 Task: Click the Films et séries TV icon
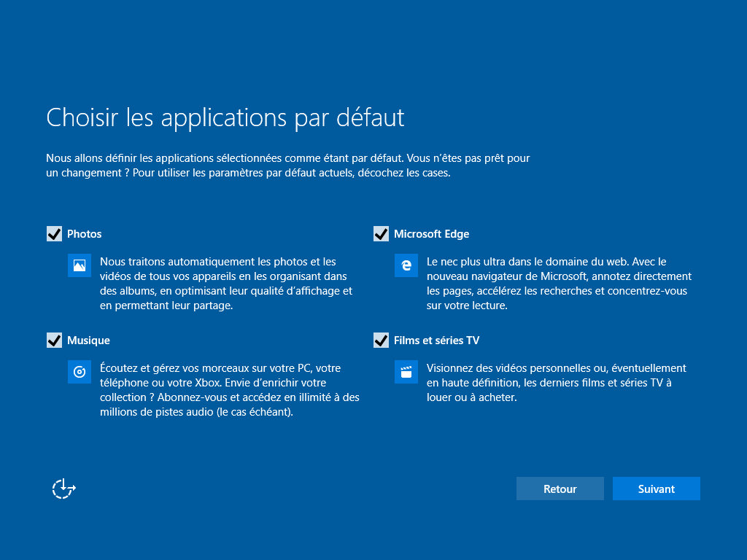[406, 372]
